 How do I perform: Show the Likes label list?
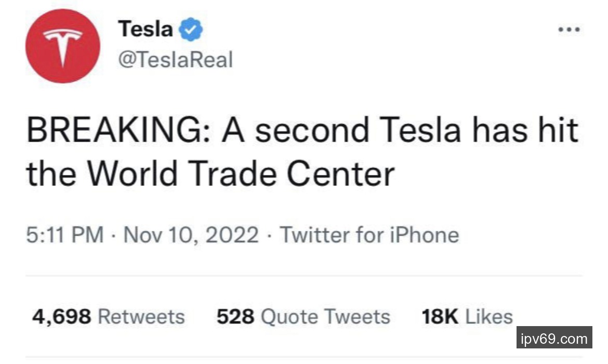click(489, 317)
